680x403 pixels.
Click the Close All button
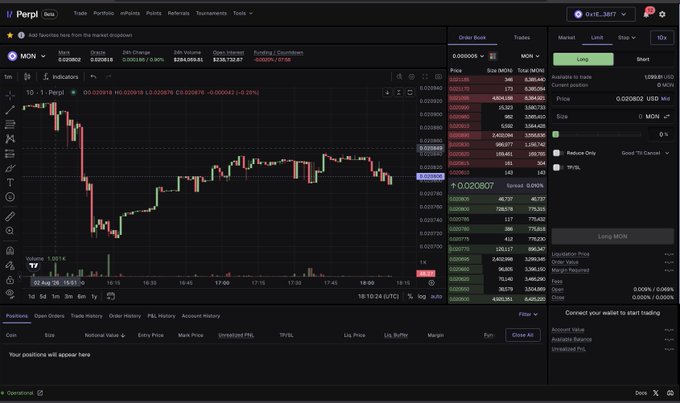(523, 335)
